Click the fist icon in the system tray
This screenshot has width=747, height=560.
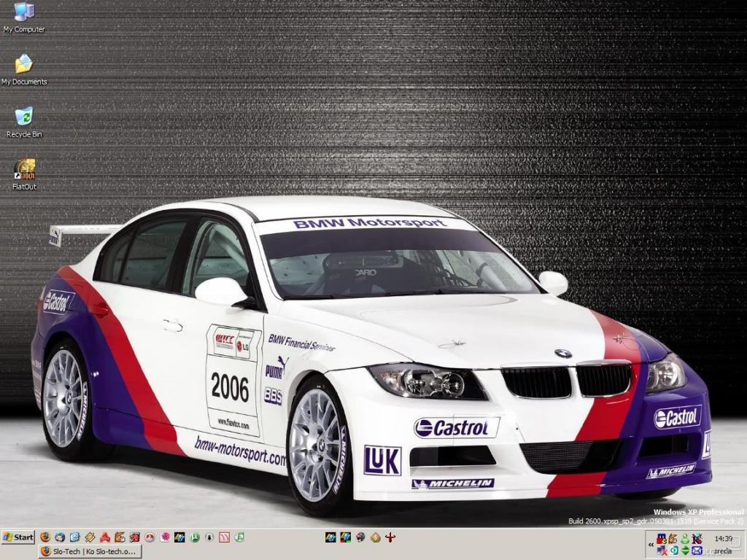[x=673, y=539]
